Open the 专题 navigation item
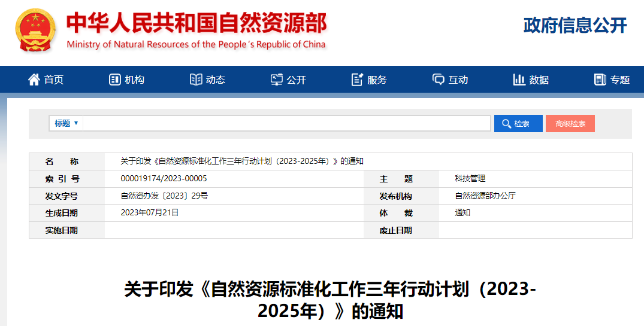 click(x=612, y=80)
